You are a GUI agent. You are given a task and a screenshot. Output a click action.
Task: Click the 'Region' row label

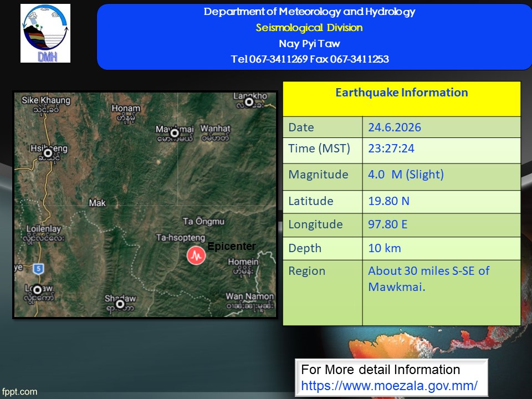coord(306,271)
